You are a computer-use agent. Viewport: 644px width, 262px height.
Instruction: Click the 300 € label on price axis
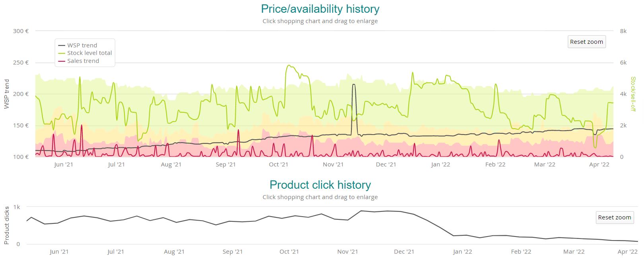[21, 31]
